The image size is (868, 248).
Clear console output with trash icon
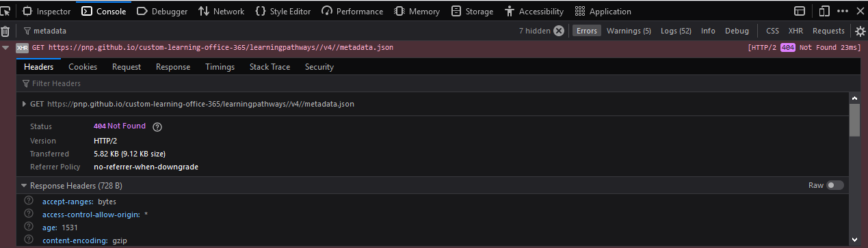point(5,31)
